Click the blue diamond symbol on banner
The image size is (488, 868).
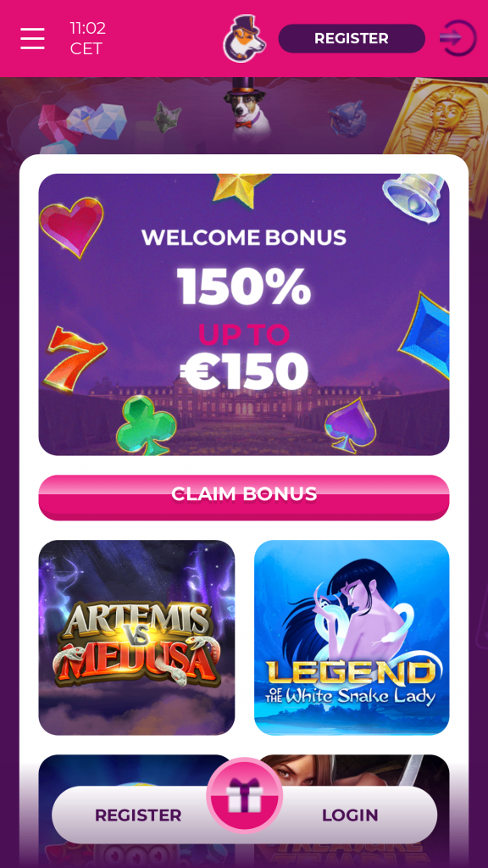tap(425, 336)
